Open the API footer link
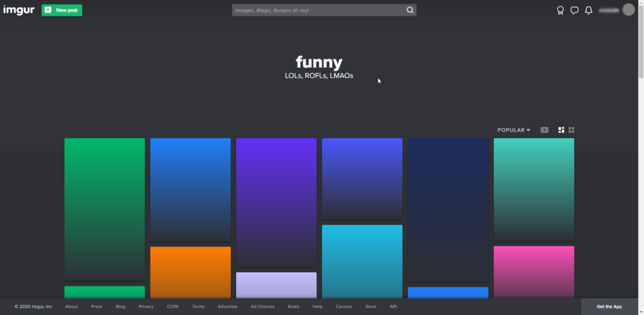This screenshot has width=644, height=315. (x=393, y=306)
